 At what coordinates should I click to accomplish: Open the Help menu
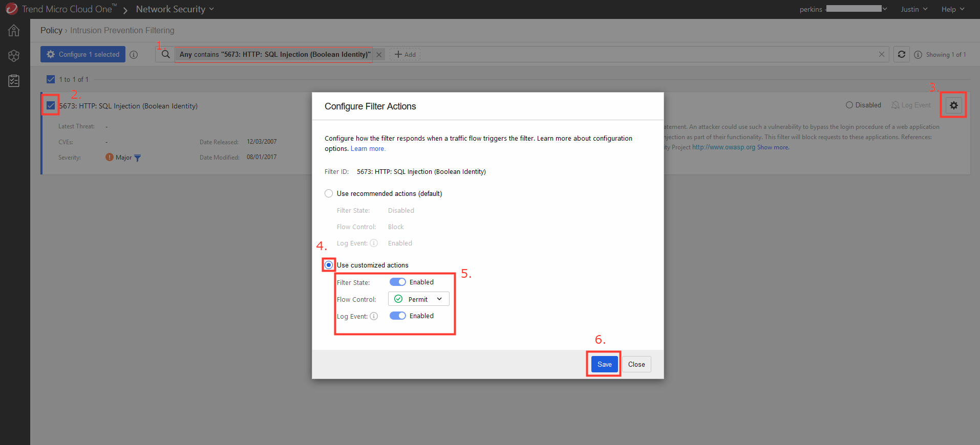[953, 9]
